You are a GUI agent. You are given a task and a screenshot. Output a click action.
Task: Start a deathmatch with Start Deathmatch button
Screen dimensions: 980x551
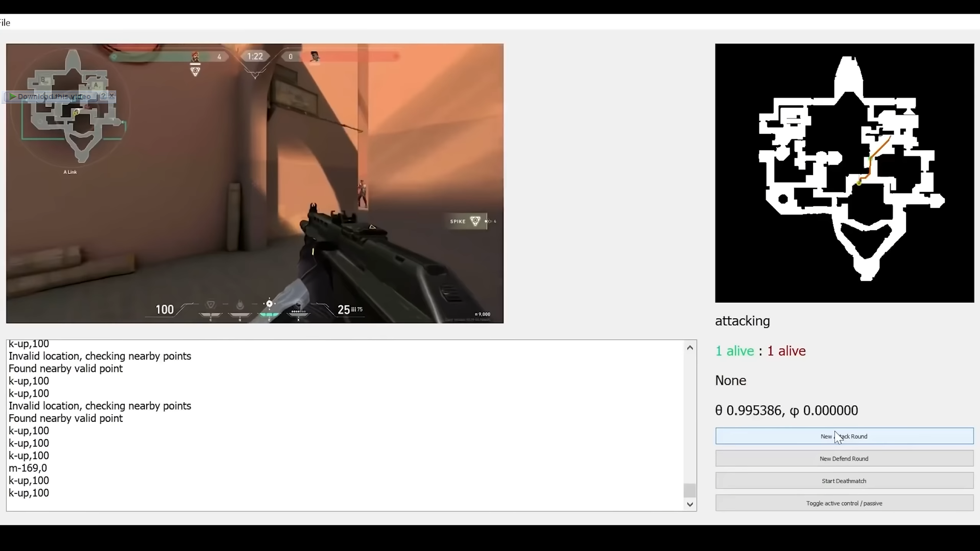(x=844, y=481)
